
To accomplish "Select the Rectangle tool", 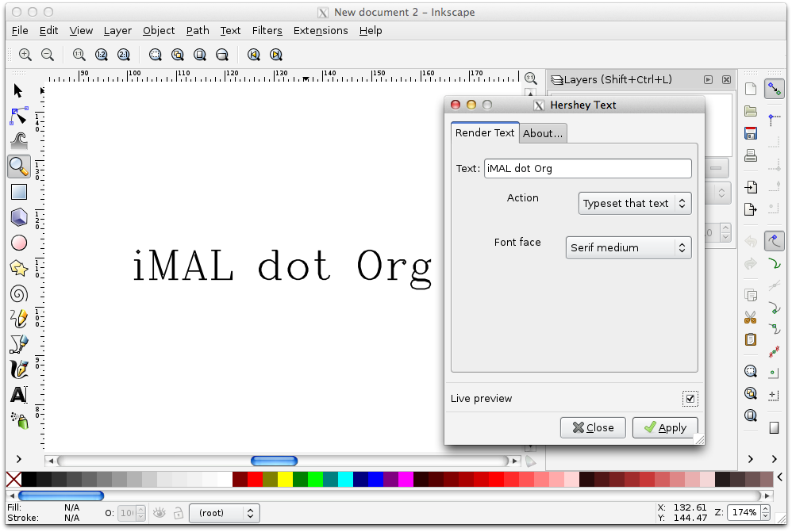I will click(19, 192).
